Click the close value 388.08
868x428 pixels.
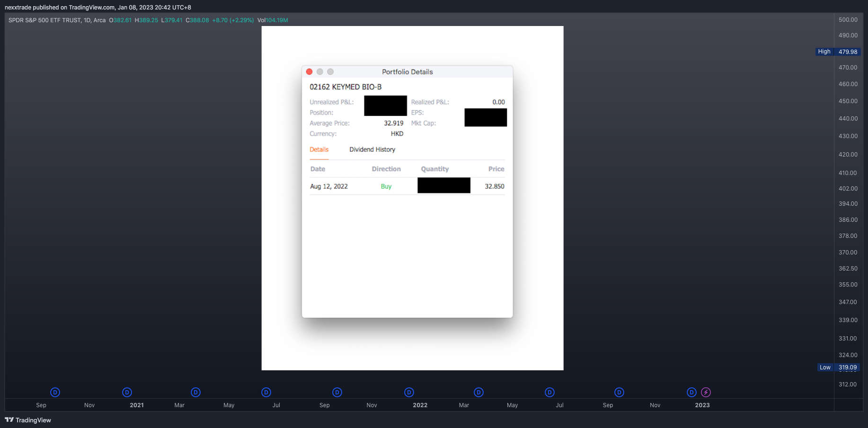tap(199, 20)
